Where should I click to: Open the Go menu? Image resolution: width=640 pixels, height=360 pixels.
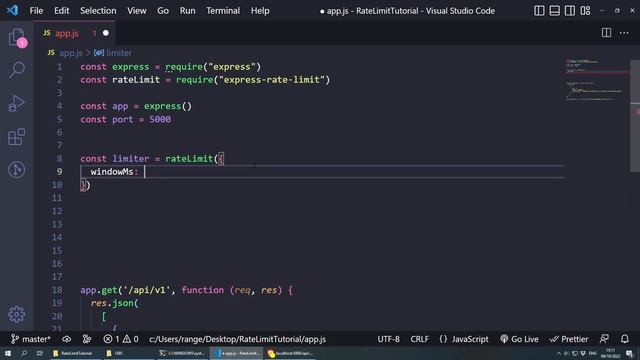point(163,11)
